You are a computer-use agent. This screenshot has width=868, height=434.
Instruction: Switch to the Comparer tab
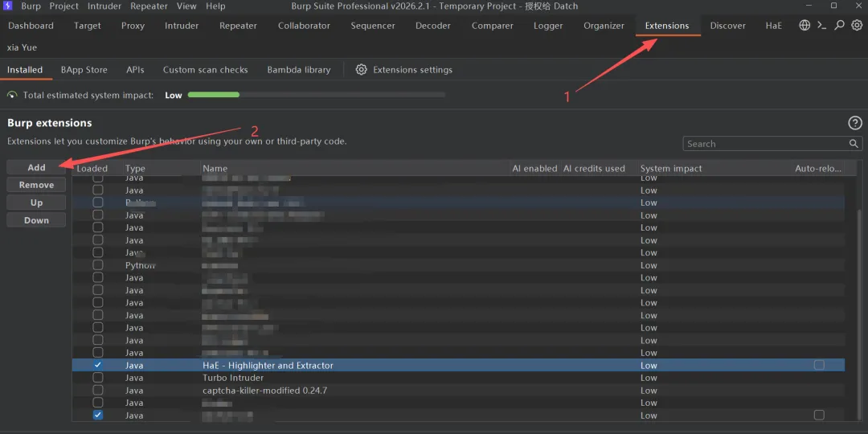point(492,26)
